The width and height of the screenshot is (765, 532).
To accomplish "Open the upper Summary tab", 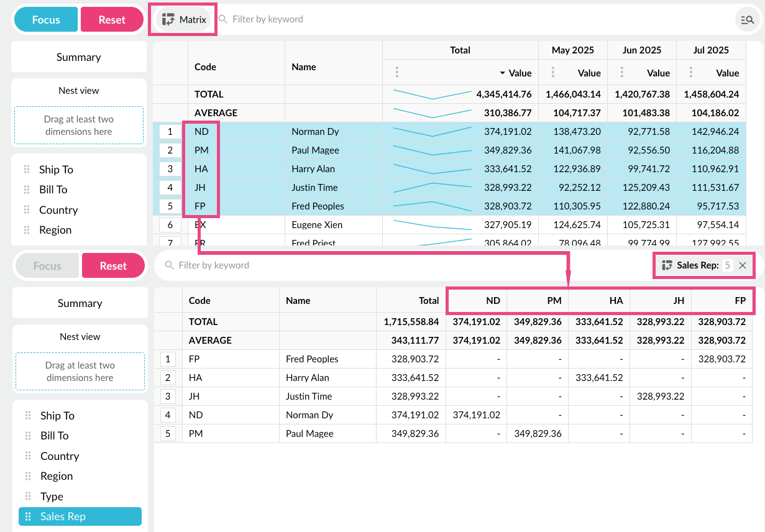I will point(79,57).
